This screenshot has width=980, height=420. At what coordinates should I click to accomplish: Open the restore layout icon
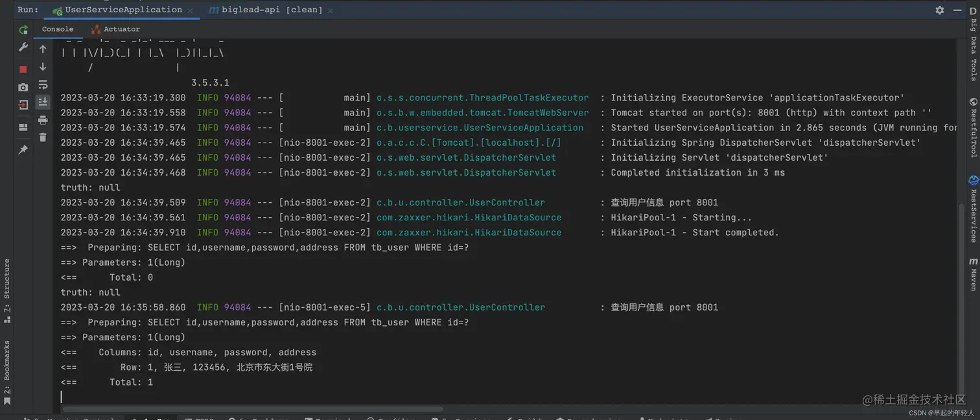click(x=23, y=127)
